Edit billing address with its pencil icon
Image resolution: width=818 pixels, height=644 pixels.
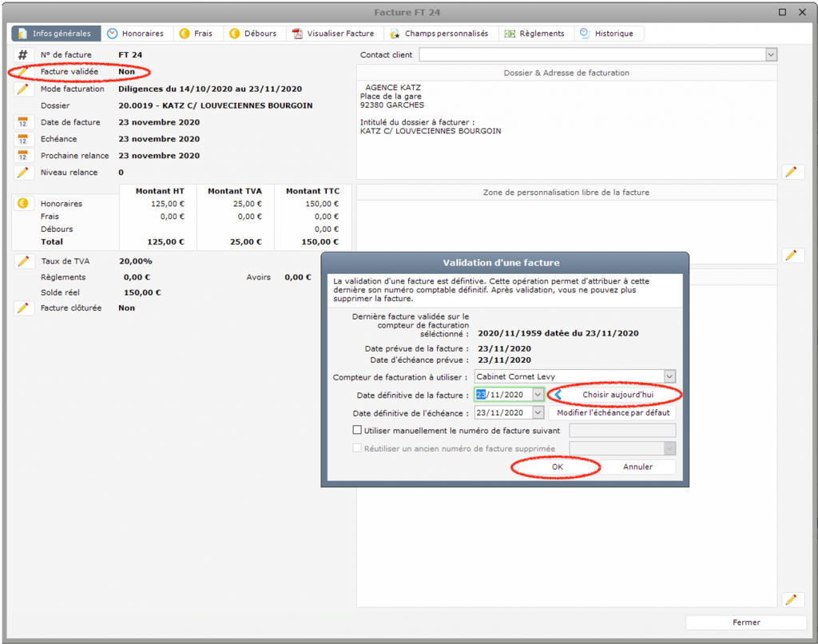click(792, 172)
